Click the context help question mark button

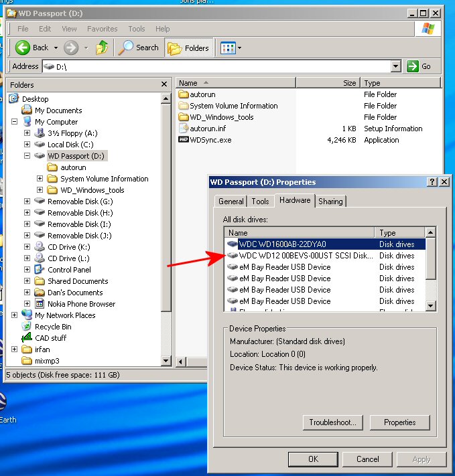432,182
